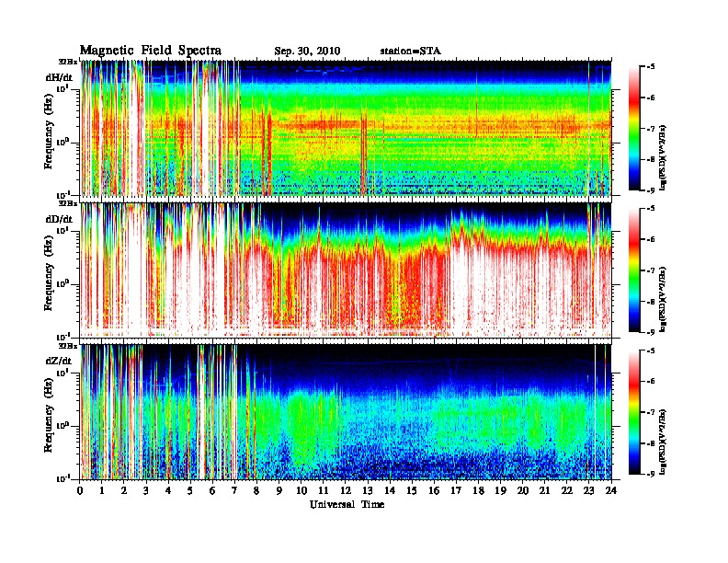Click the -9 value on dH/dt color scale
This screenshot has width=728, height=563.
(x=650, y=190)
